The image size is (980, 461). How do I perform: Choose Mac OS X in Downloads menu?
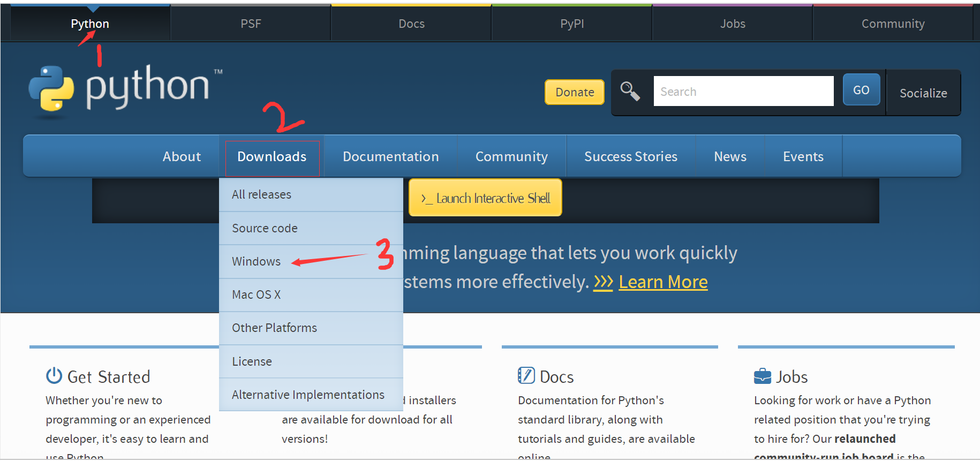pos(311,294)
